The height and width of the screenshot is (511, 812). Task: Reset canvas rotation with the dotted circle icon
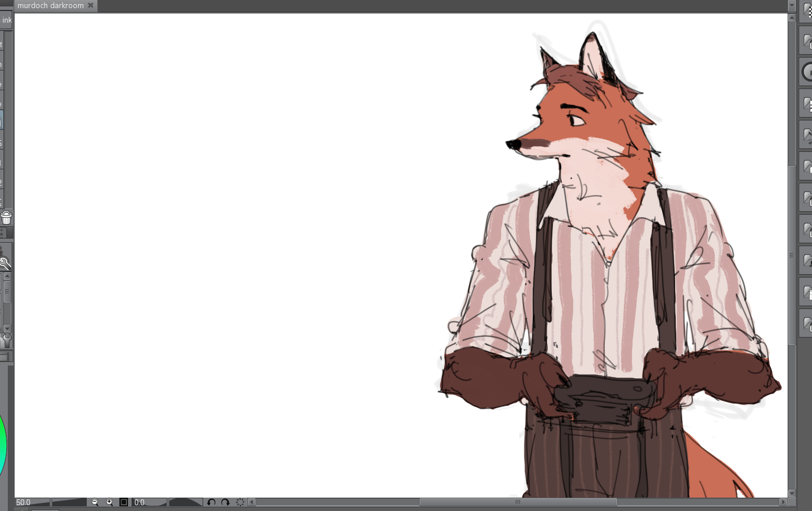click(240, 502)
